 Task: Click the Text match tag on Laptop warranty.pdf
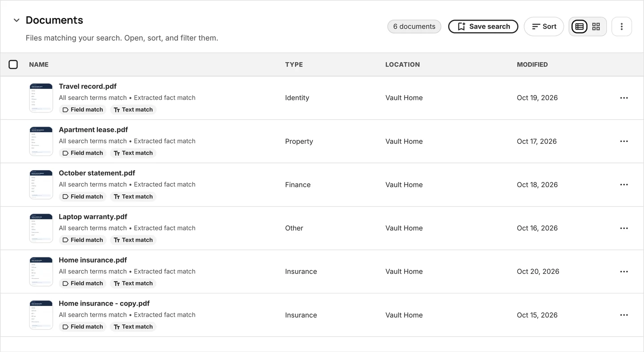133,240
